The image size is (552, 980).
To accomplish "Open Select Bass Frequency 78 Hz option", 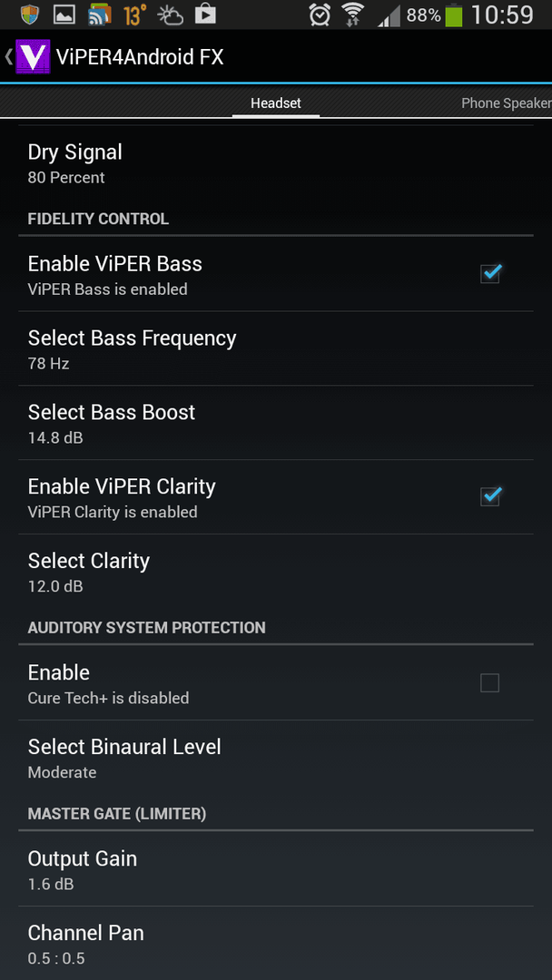I will click(276, 348).
